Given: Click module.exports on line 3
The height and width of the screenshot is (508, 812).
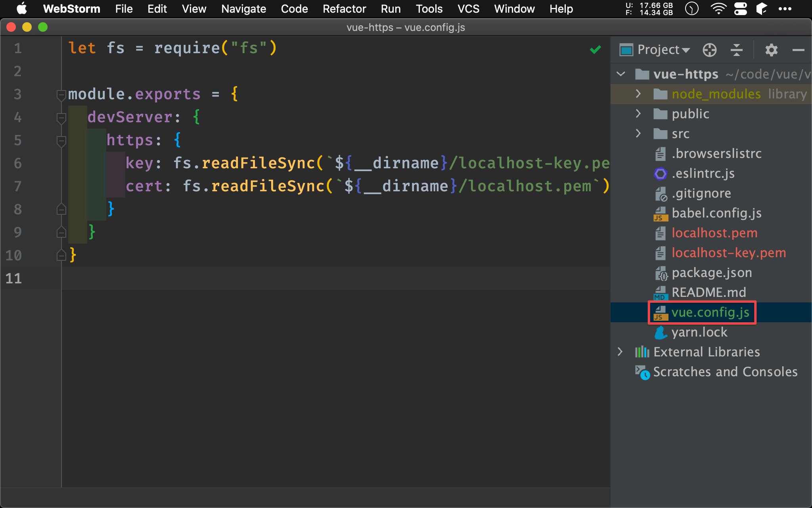Looking at the screenshot, I should (134, 94).
